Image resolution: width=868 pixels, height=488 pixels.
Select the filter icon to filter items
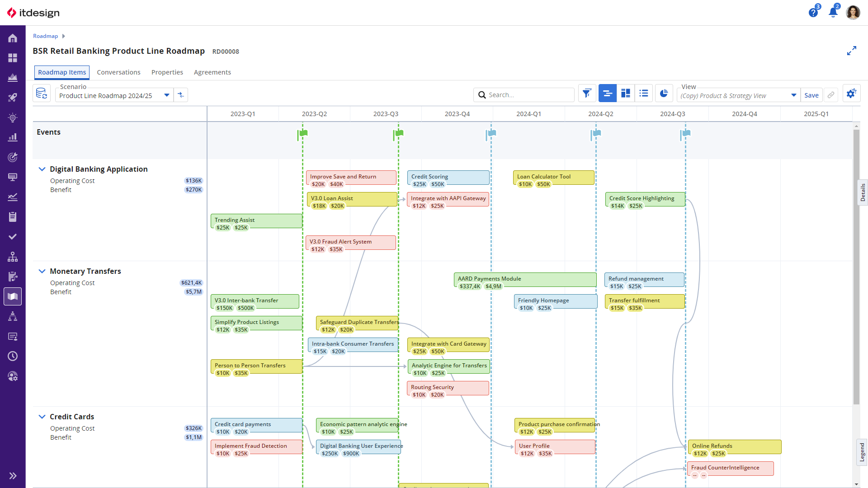587,94
